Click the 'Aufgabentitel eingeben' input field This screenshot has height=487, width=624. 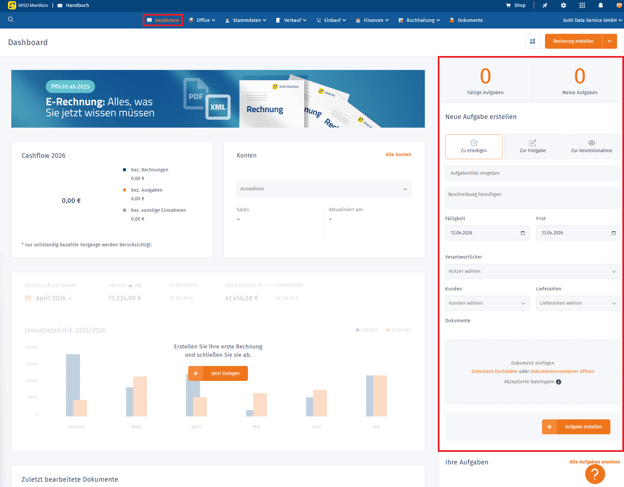[x=532, y=173]
